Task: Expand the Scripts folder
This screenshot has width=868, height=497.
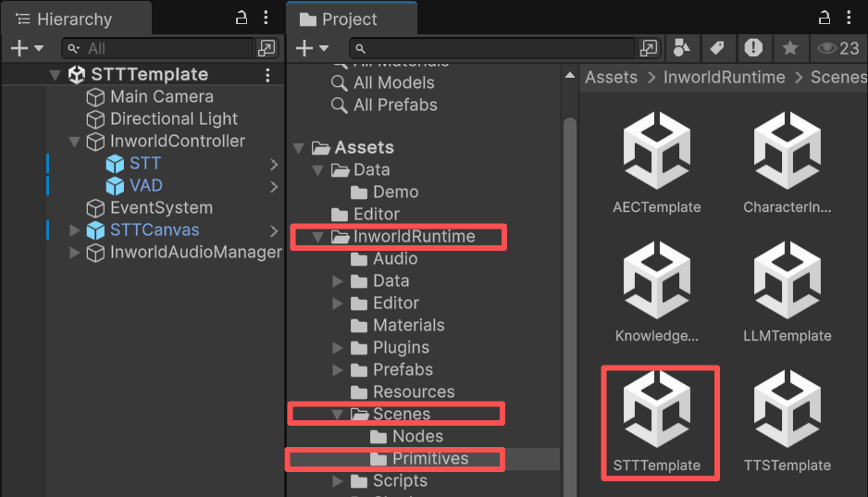Action: 337,481
